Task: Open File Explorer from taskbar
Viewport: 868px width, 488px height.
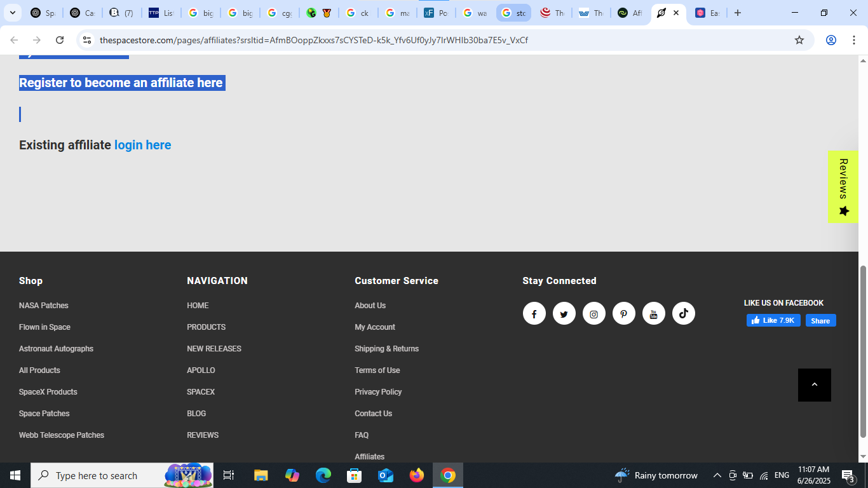Action: coord(261,475)
